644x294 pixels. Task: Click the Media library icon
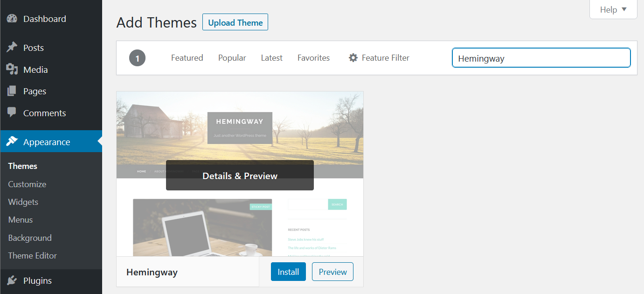tap(12, 70)
